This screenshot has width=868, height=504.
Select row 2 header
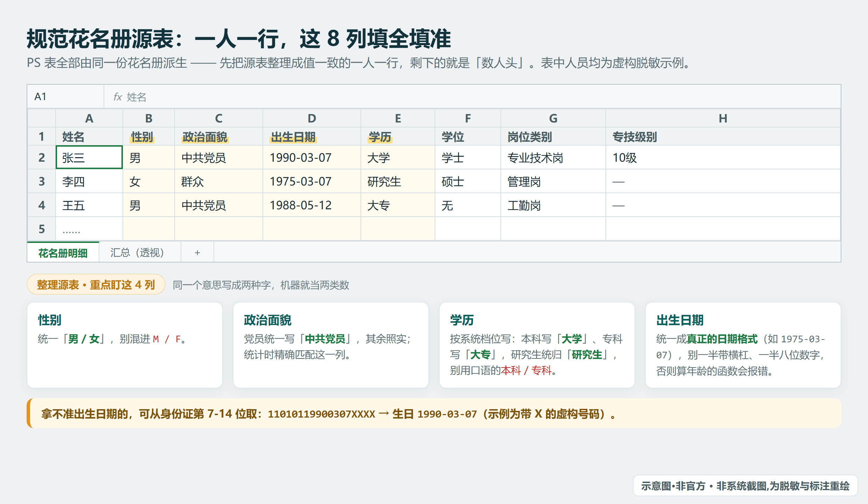(42, 157)
